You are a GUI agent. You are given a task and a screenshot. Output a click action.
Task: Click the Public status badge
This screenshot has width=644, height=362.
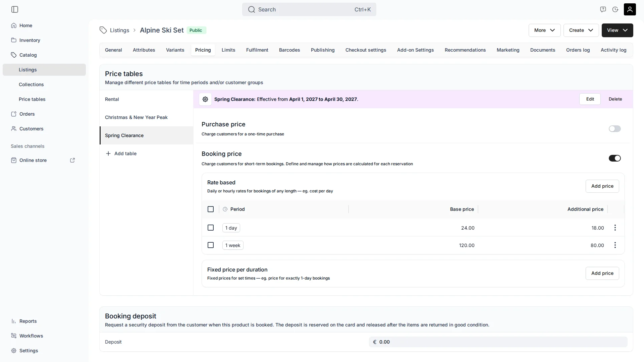196,30
